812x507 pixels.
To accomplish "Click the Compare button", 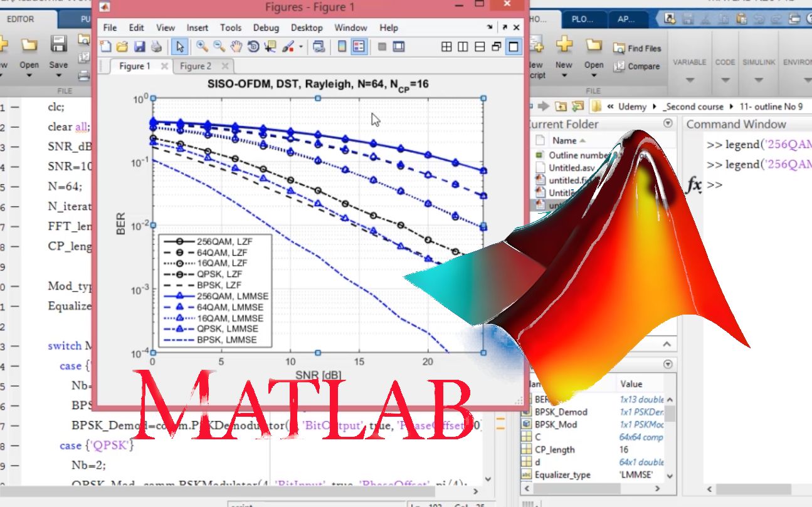I will [x=636, y=66].
